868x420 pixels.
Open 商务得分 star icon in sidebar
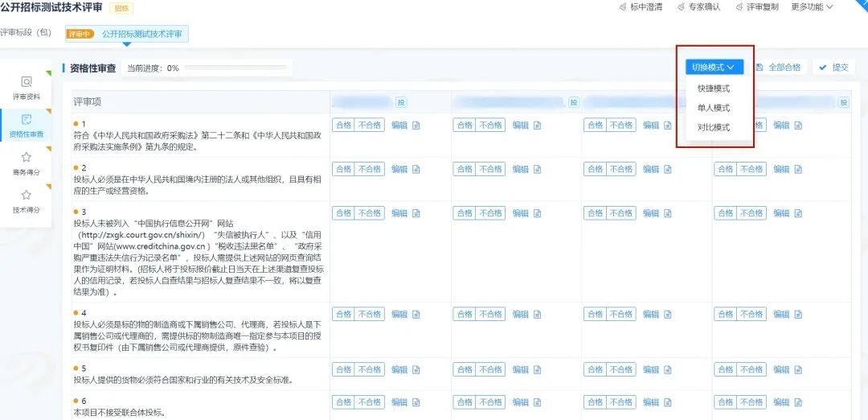[x=27, y=163]
